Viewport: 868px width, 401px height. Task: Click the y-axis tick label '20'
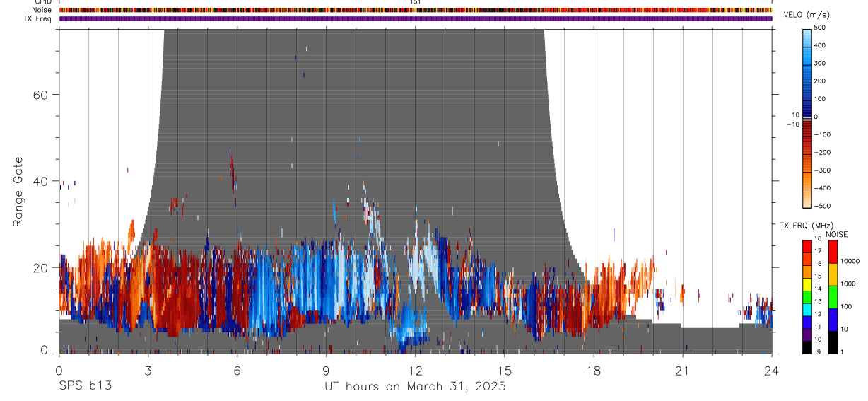(42, 267)
